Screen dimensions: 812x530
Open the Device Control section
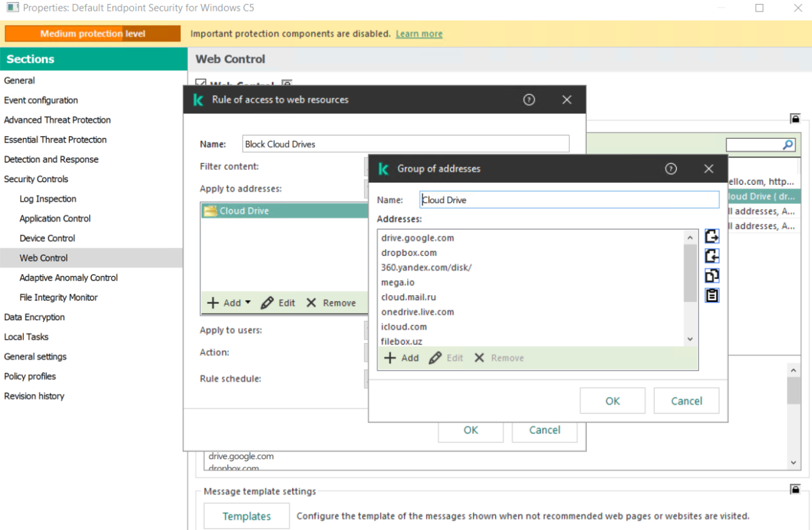click(47, 238)
